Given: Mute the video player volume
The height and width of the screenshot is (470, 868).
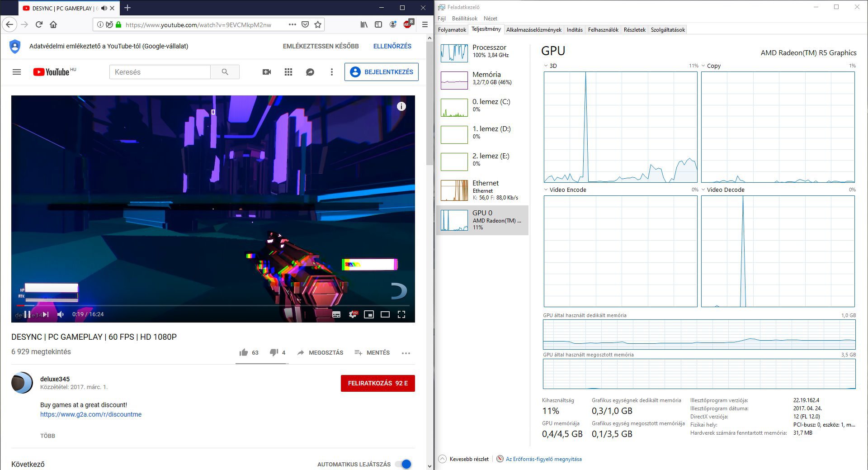Looking at the screenshot, I should tap(61, 314).
